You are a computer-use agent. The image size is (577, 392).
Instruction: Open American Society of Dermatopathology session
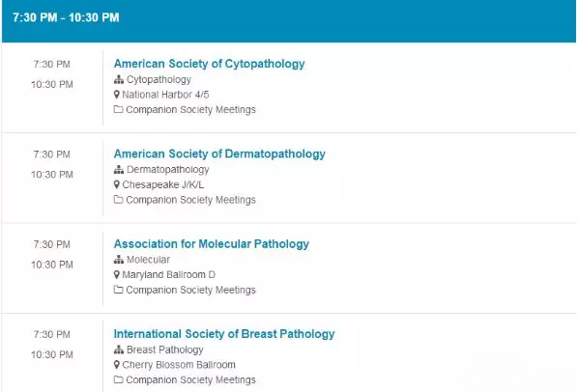219,154
